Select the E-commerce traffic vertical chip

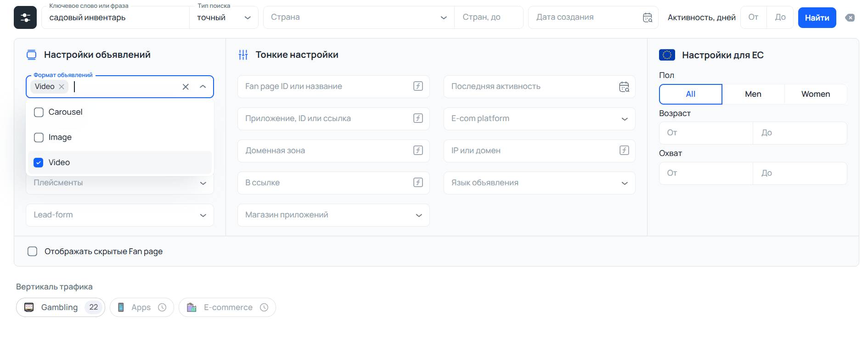(x=227, y=307)
